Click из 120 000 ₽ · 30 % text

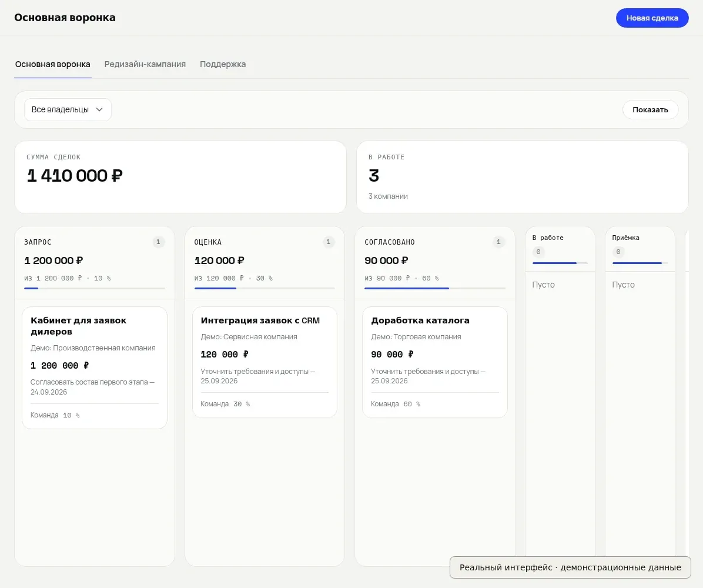tap(233, 278)
